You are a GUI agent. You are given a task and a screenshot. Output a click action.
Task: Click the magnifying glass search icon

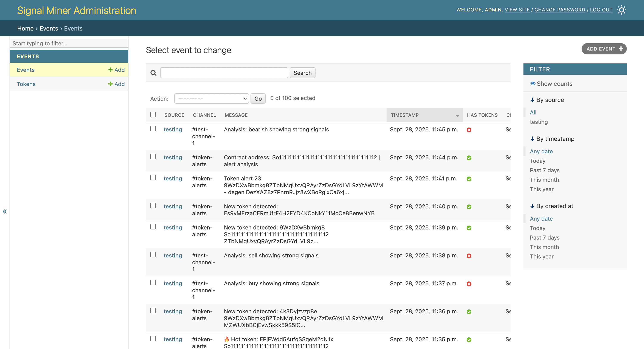(153, 73)
